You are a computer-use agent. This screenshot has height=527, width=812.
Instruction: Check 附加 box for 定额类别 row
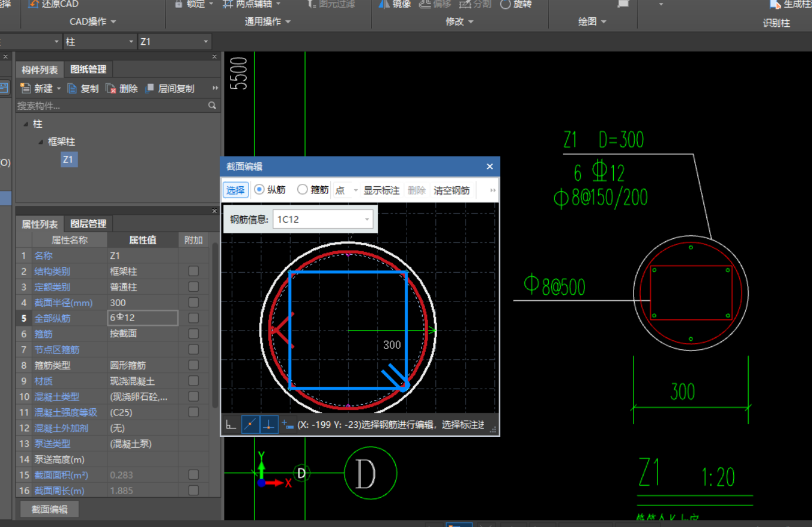pyautogui.click(x=193, y=286)
